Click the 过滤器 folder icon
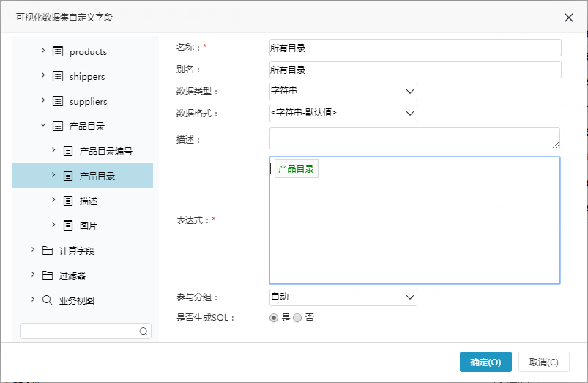The height and width of the screenshot is (383, 588). point(48,275)
